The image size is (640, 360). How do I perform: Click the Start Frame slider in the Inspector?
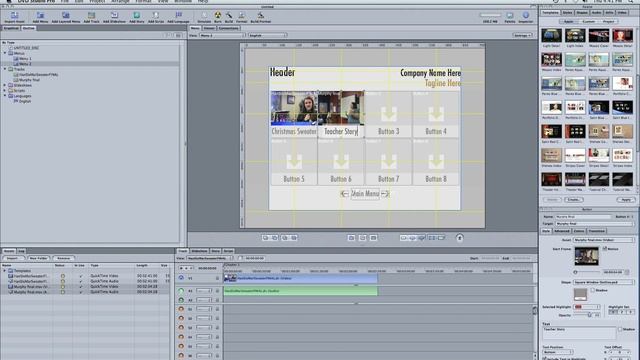tap(587, 272)
